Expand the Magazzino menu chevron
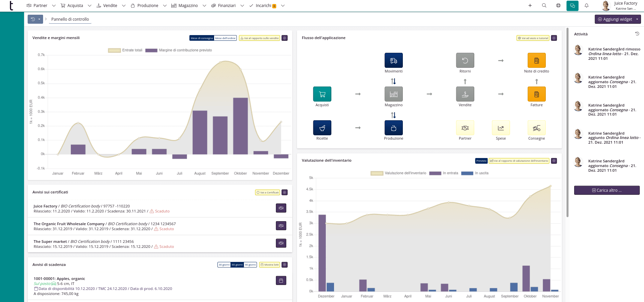Viewport: 644px width, 302px height. [204, 6]
